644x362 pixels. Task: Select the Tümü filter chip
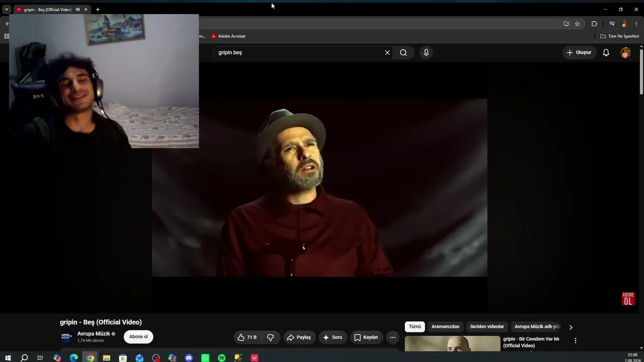[x=415, y=327]
